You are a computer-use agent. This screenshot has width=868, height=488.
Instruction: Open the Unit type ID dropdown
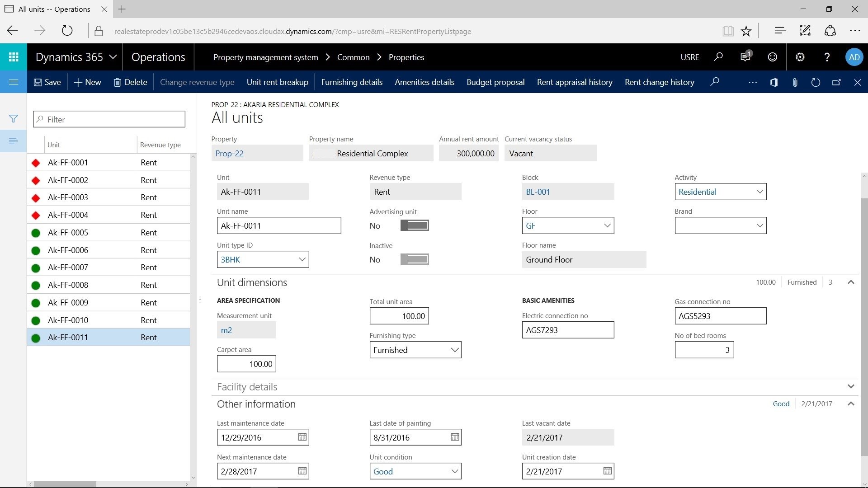[302, 259]
